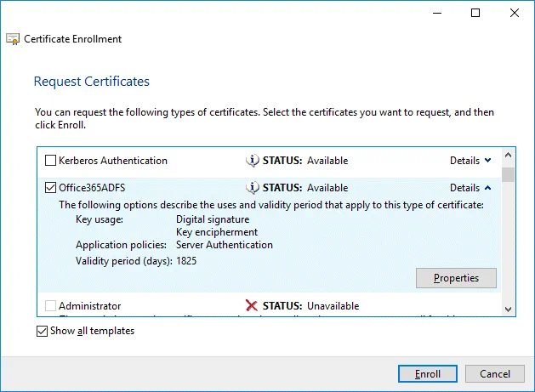The image size is (535, 392).
Task: Click the Kerberos Authentication status info icon
Action: point(252,161)
